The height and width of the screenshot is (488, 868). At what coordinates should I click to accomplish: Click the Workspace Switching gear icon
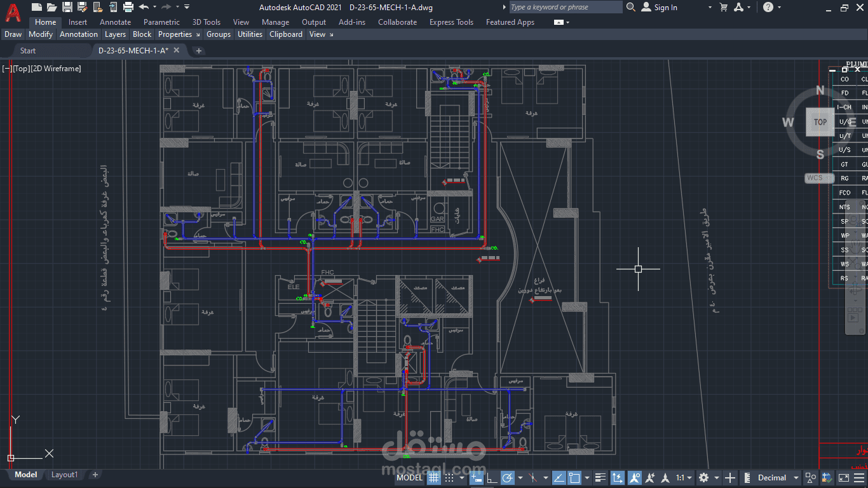pyautogui.click(x=703, y=478)
